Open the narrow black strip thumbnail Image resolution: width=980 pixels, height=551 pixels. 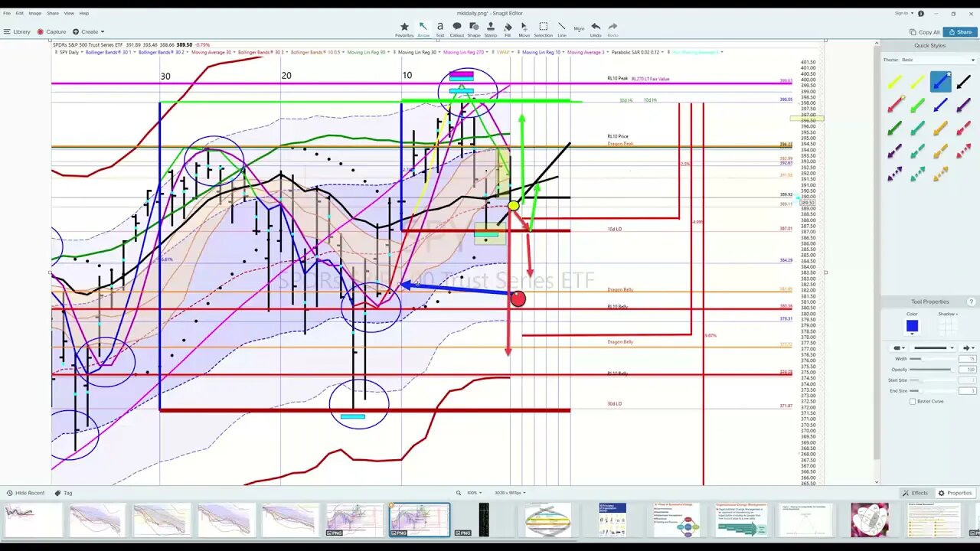point(484,520)
